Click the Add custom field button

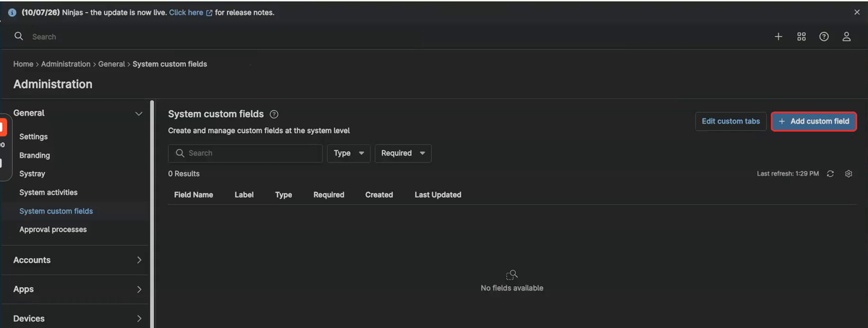tap(814, 121)
